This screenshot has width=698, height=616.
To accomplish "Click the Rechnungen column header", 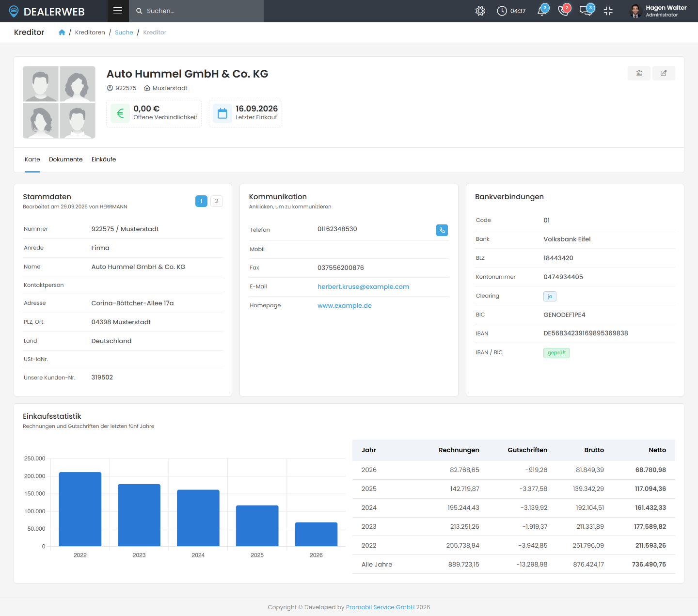I will pyautogui.click(x=459, y=450).
